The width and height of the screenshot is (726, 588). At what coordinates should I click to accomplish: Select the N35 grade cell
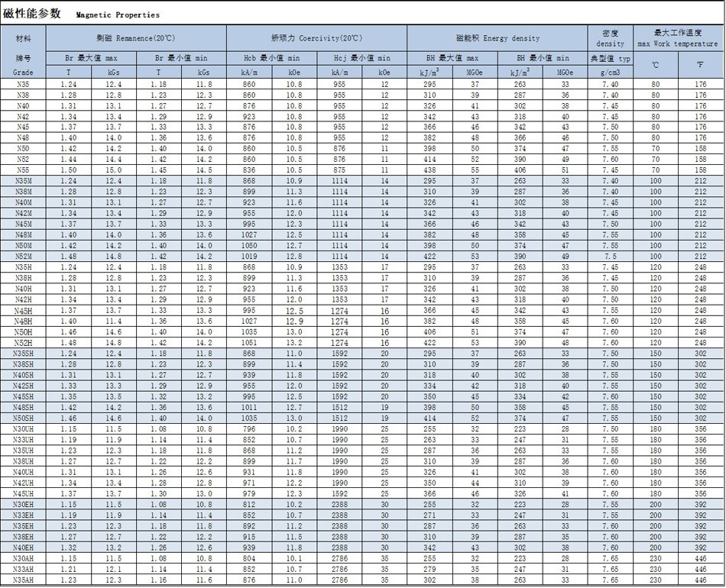click(23, 84)
